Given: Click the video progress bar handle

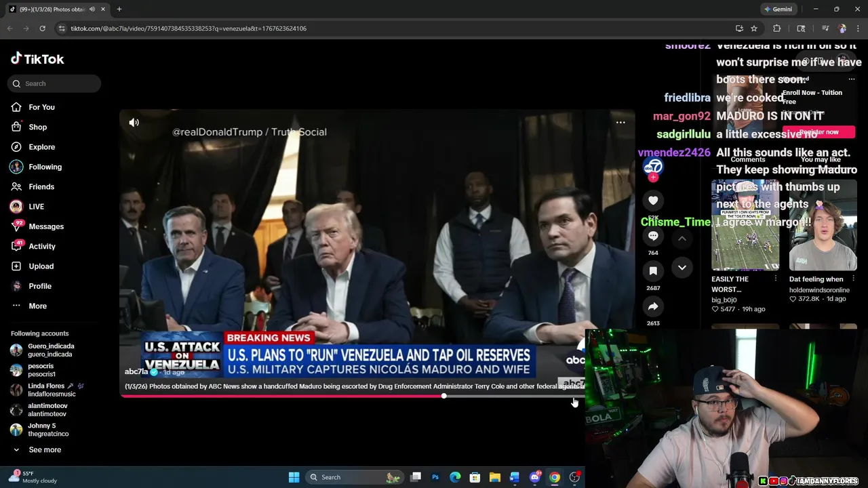Looking at the screenshot, I should (x=443, y=396).
